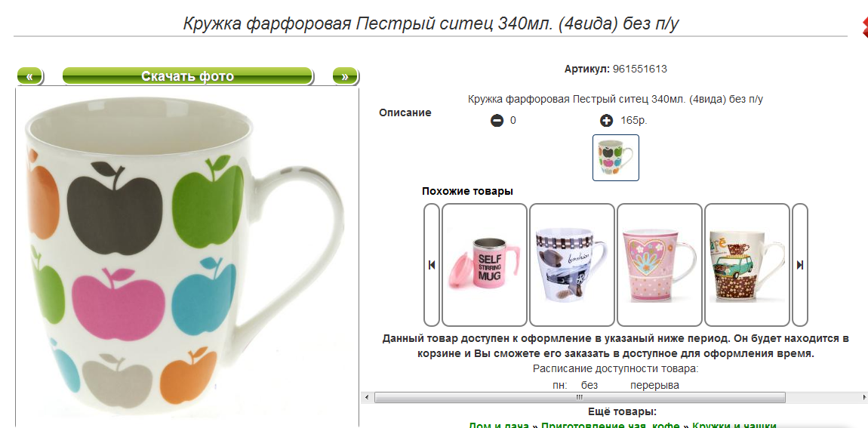Jump to first similar product arrow

432,265
